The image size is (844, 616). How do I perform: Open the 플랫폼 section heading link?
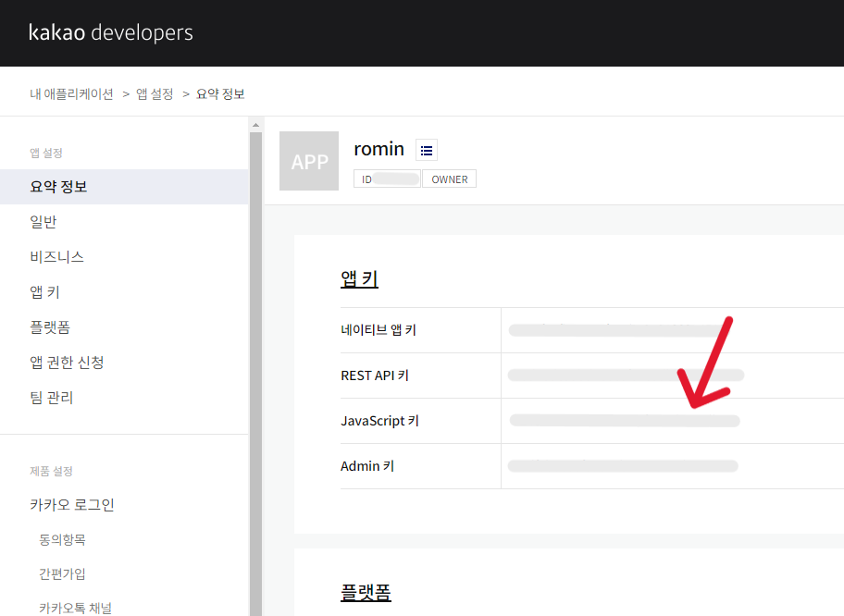click(366, 592)
